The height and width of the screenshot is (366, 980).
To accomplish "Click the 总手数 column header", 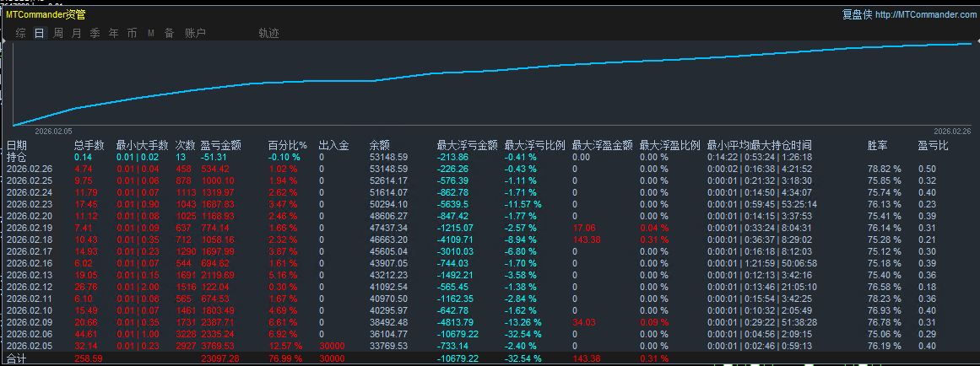I will point(89,146).
